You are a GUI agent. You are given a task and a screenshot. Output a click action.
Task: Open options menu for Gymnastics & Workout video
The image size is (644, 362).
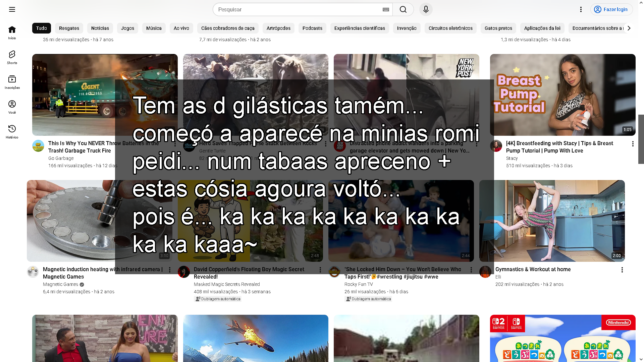point(622,270)
